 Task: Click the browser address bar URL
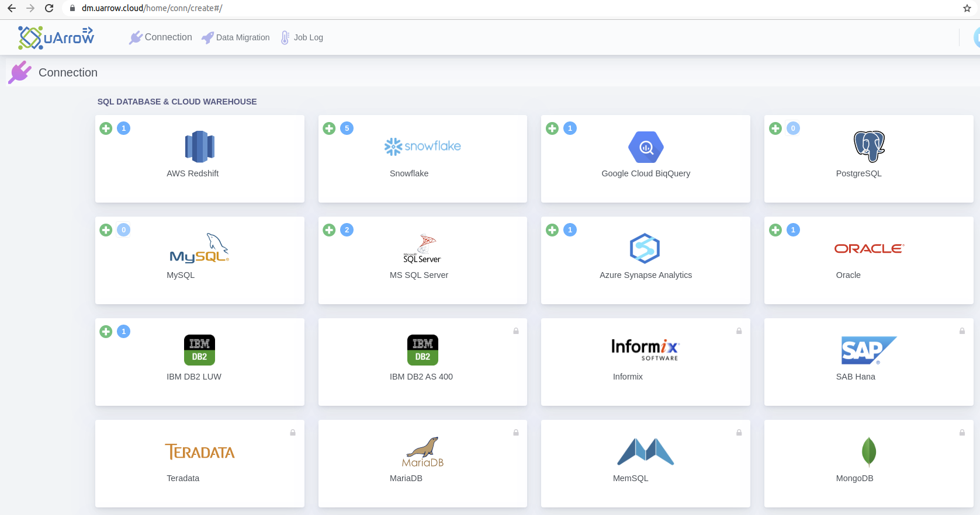152,8
